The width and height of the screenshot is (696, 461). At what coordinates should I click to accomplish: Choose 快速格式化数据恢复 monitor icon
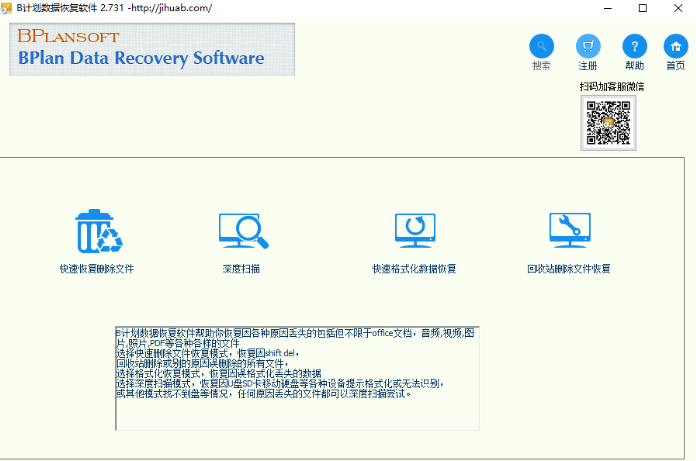(x=415, y=230)
